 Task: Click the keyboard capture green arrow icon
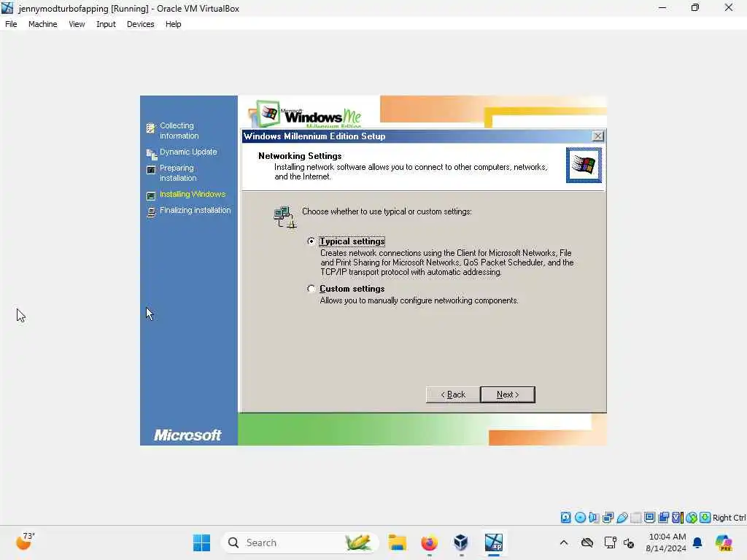(705, 518)
